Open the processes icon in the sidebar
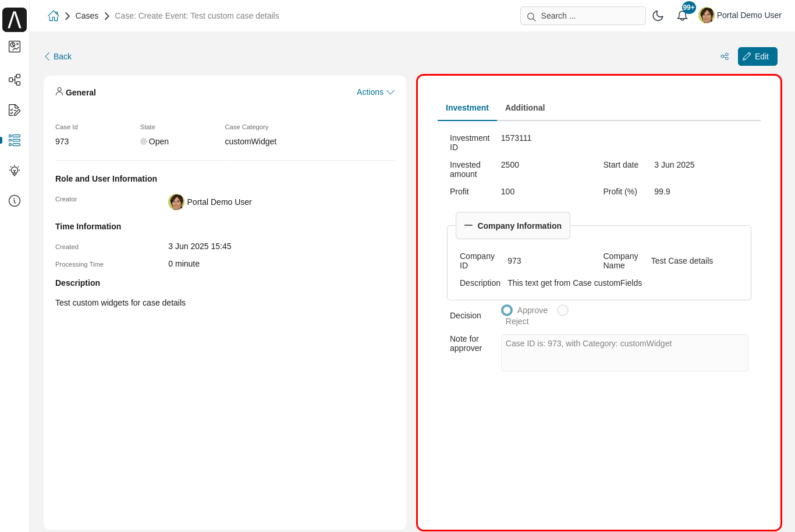 tap(15, 80)
